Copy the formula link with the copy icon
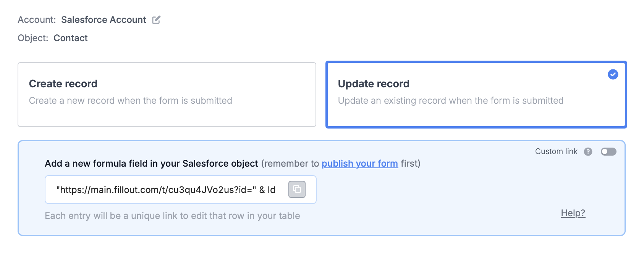This screenshot has height=254, width=644. point(297,190)
